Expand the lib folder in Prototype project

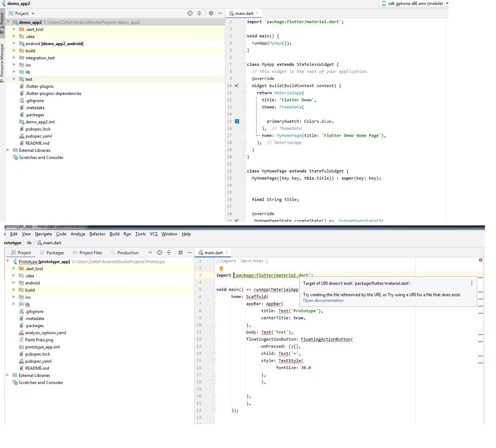(14, 304)
